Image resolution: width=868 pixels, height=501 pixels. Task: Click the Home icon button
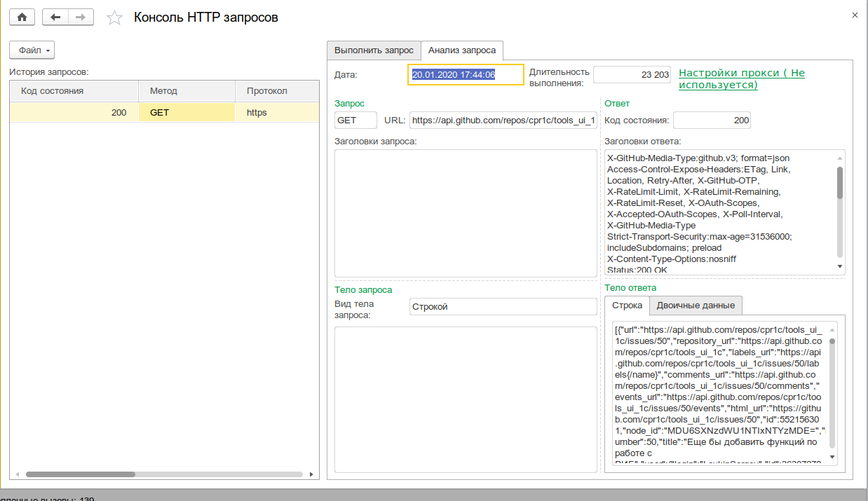(22, 17)
